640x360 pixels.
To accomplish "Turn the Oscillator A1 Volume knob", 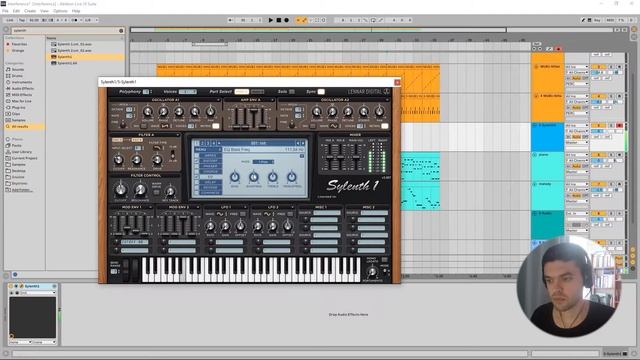I will (147, 111).
